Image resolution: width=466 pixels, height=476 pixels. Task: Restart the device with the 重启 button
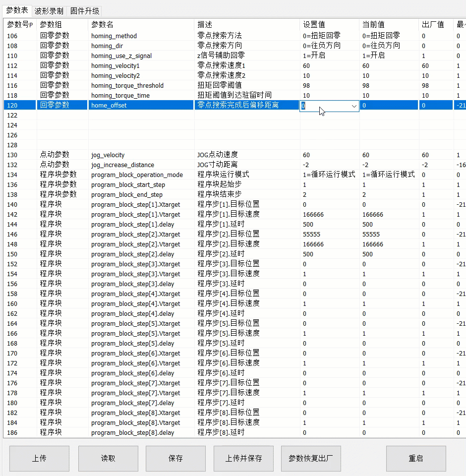click(416, 458)
